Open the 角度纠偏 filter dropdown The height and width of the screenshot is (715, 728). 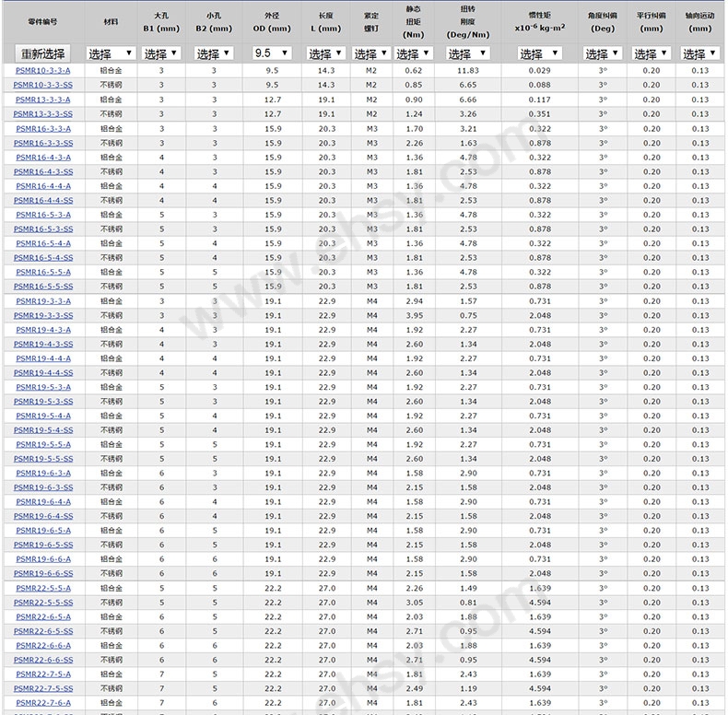point(602,53)
